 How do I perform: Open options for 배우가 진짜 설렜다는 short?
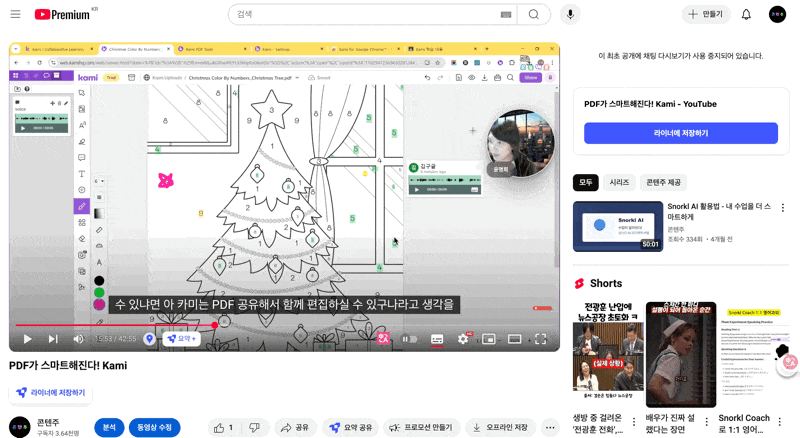point(707,422)
